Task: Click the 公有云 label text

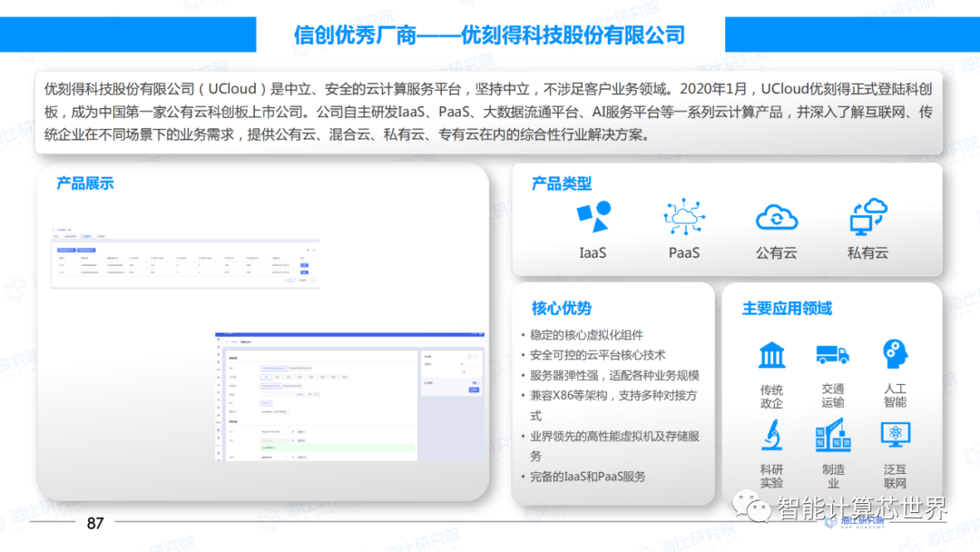Action: pos(776,253)
